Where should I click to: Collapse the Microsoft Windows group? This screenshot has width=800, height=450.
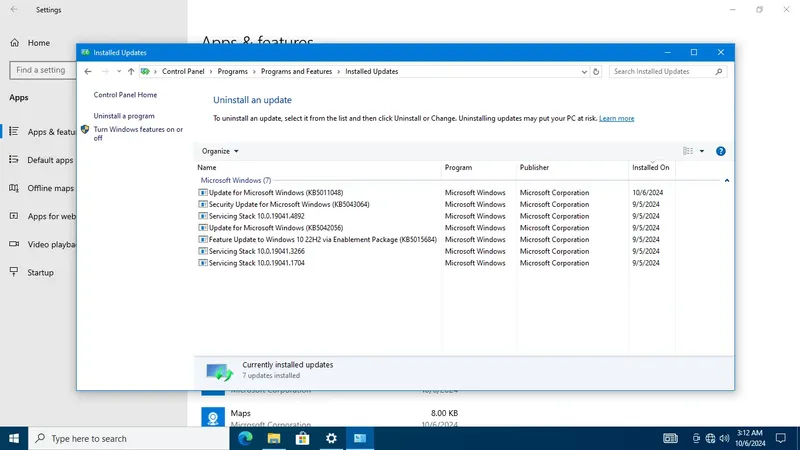point(727,181)
